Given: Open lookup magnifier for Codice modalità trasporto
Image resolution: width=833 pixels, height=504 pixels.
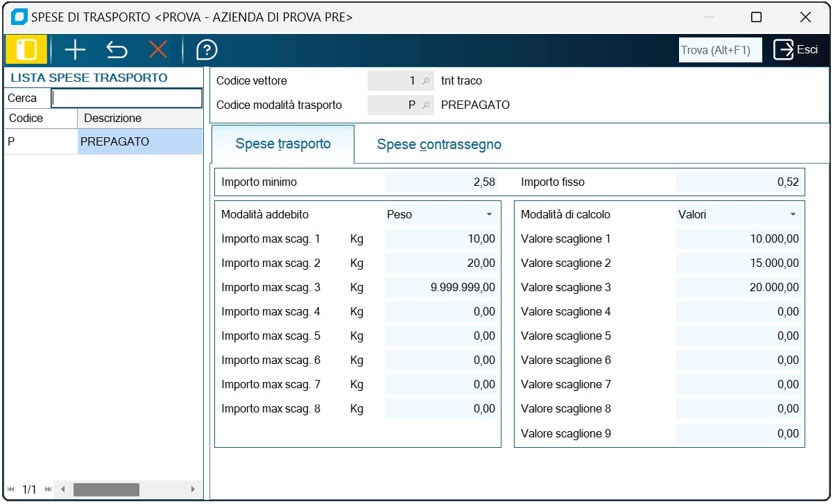Looking at the screenshot, I should pos(426,105).
